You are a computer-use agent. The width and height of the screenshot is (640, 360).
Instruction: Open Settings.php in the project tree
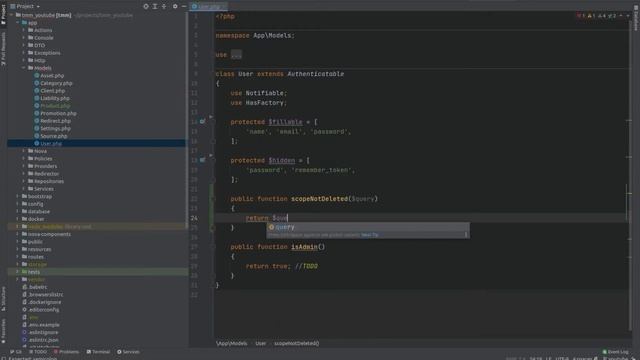(52, 128)
